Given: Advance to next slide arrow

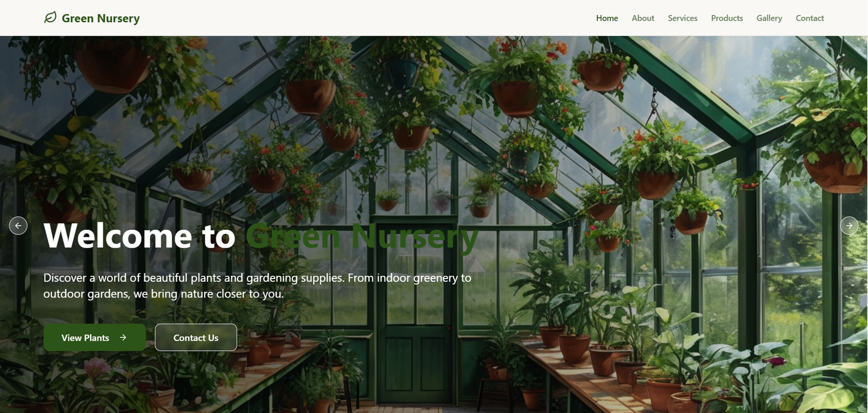Looking at the screenshot, I should pyautogui.click(x=849, y=225).
